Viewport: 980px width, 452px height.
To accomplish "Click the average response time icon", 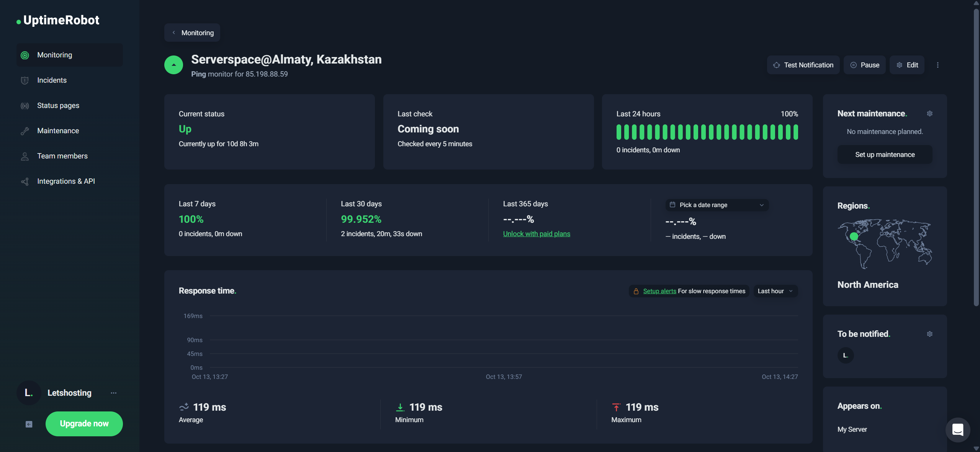I will click(184, 407).
